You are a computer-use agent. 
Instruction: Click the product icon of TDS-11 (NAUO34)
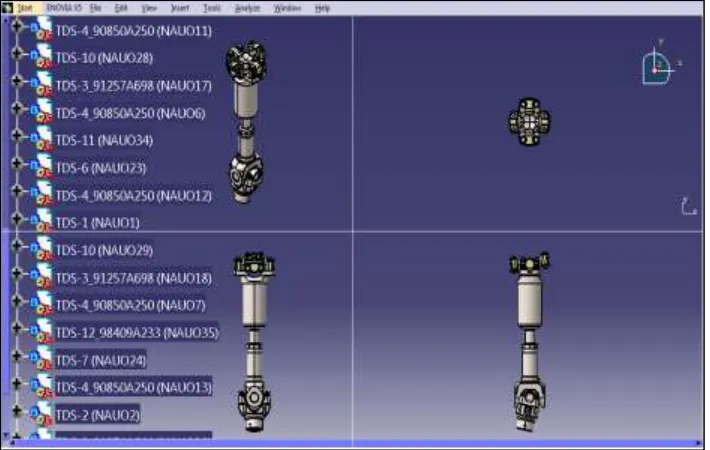(x=42, y=139)
